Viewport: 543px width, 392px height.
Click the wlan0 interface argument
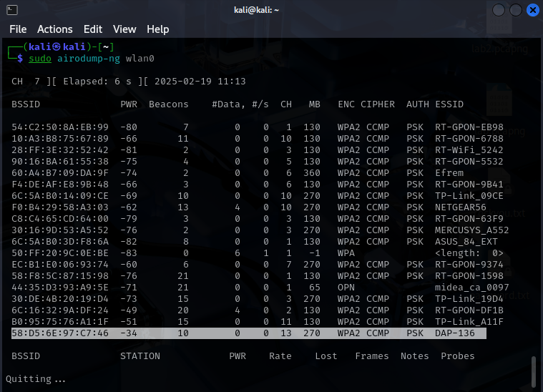[140, 58]
